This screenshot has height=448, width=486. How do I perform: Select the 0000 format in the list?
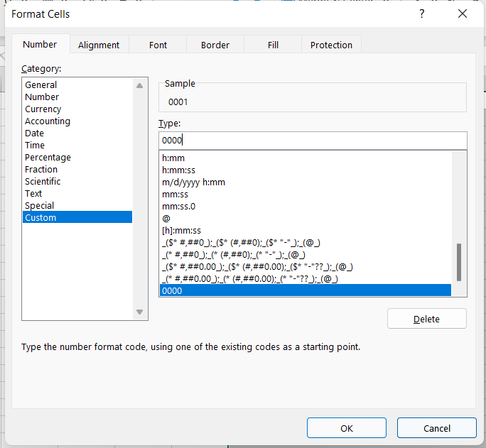coord(306,290)
